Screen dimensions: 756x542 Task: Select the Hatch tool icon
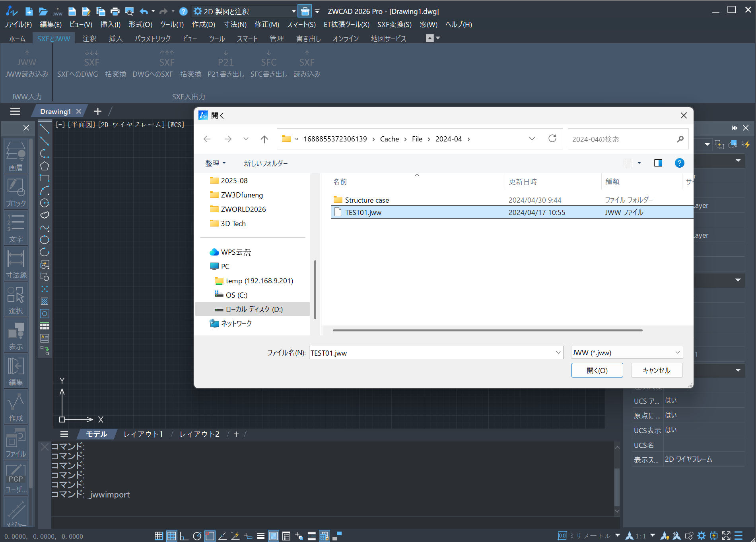45,301
